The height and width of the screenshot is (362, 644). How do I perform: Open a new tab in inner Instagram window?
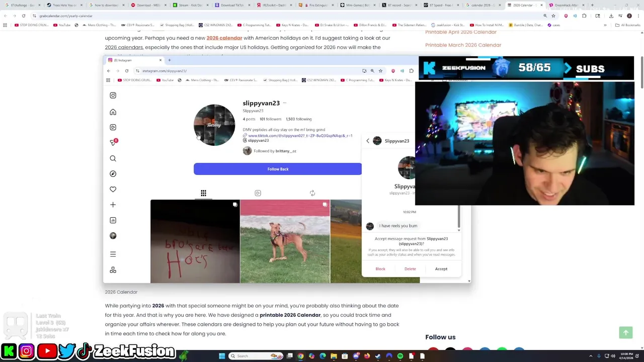click(x=170, y=60)
